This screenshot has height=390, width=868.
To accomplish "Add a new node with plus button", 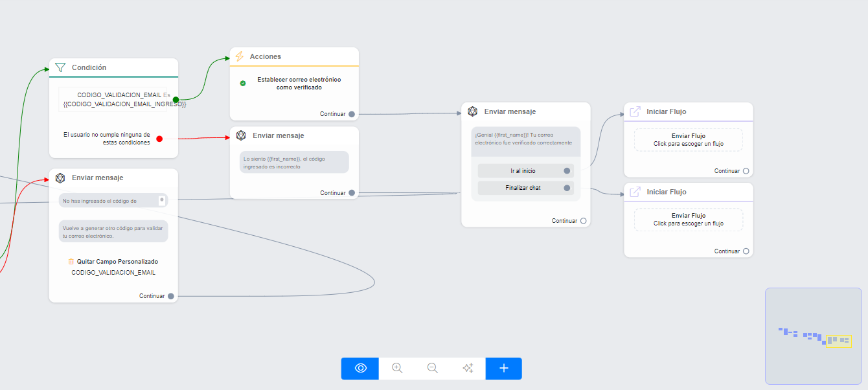I will pyautogui.click(x=503, y=368).
